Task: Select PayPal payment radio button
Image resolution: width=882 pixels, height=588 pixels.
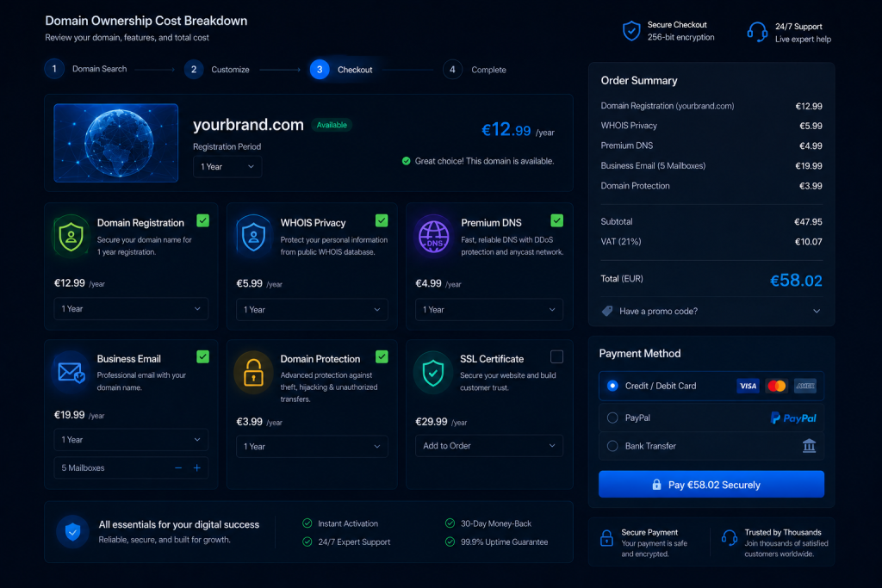Action: pyautogui.click(x=612, y=418)
